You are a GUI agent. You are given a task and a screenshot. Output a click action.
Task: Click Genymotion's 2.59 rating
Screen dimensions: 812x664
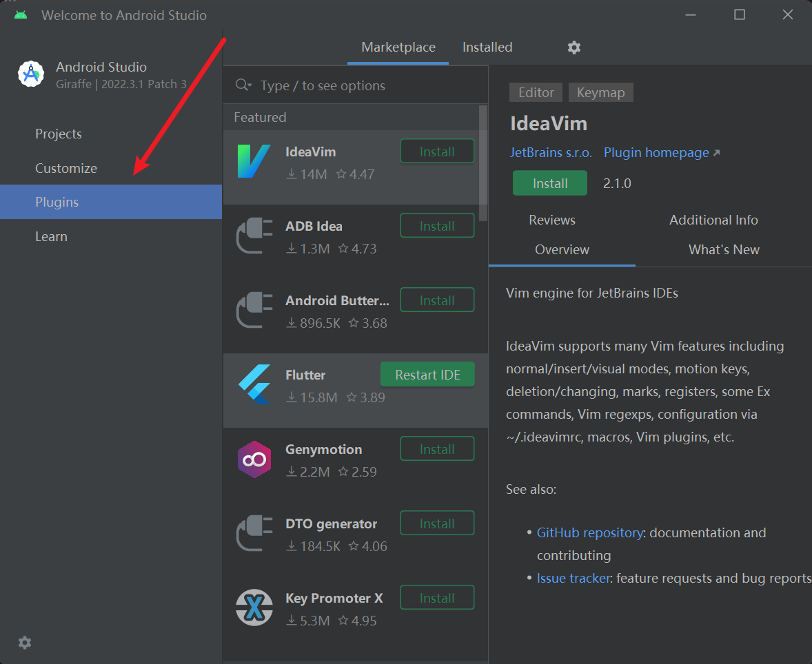pos(357,472)
